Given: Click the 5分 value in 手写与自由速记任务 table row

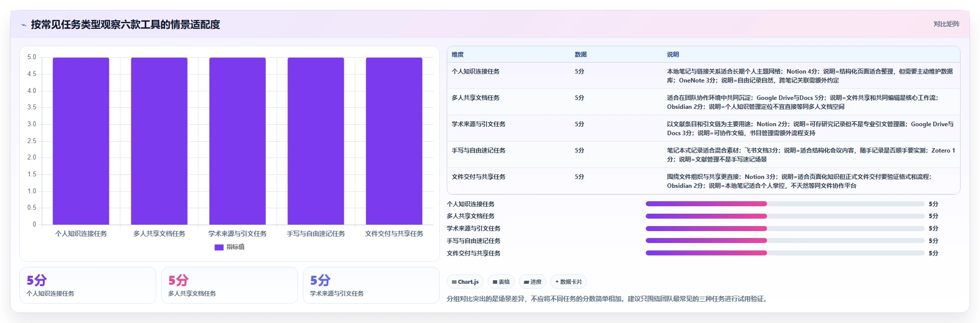Looking at the screenshot, I should (x=580, y=151).
